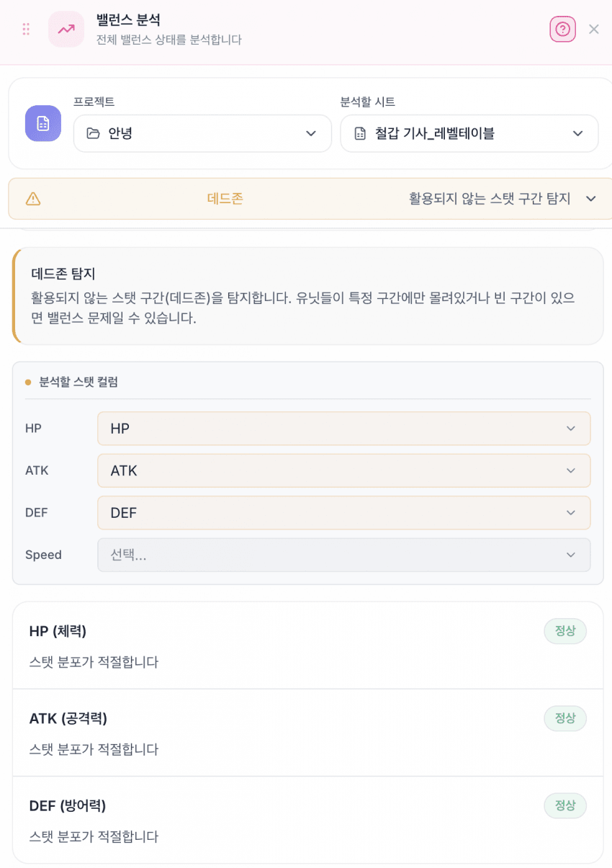Open the 분석할 시트 dropdown

click(x=469, y=133)
